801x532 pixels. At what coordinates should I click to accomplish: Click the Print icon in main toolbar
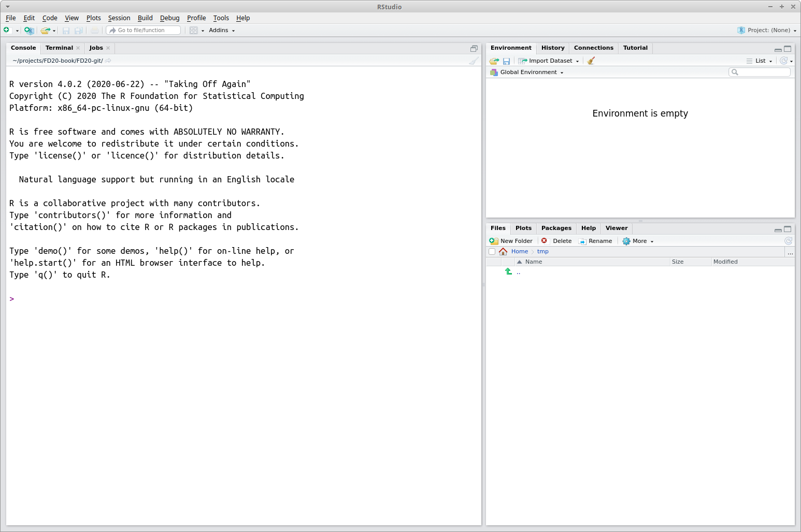(95, 31)
